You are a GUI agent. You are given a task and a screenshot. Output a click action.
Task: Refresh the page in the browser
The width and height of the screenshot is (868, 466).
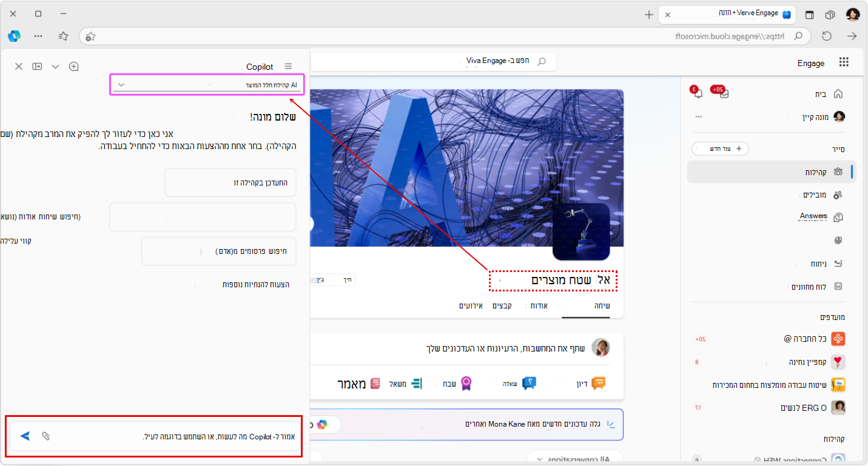[827, 36]
